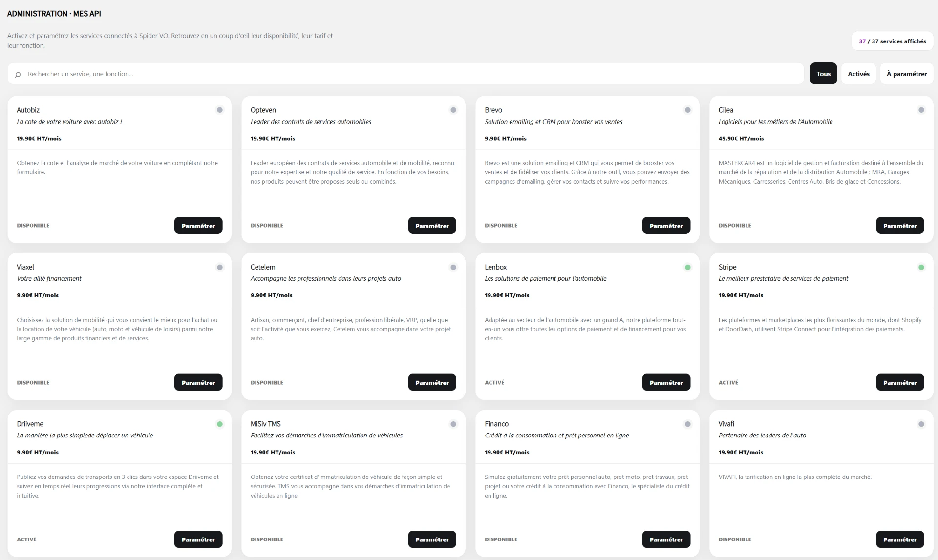The image size is (938, 560).
Task: Click the status dot on the Cilea card
Action: pos(921,110)
